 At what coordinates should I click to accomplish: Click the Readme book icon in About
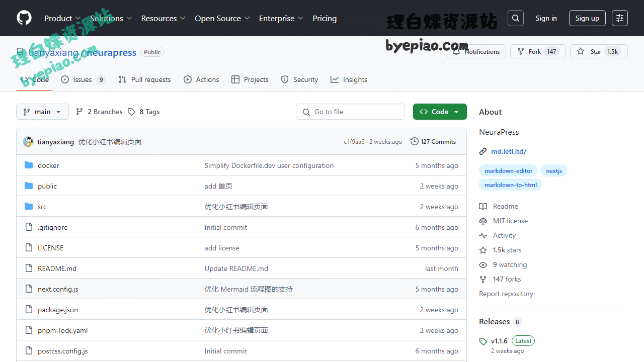pyautogui.click(x=483, y=206)
